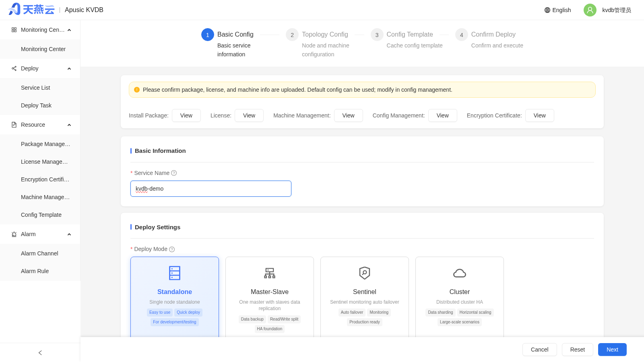Click the 'Data sharding' tag
Viewport: 644px width, 362px height.
coord(440,313)
